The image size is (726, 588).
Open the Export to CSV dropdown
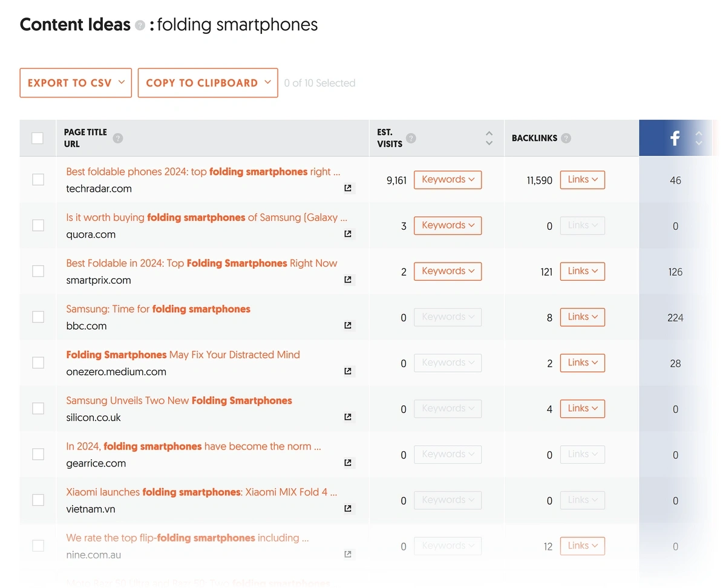point(75,83)
